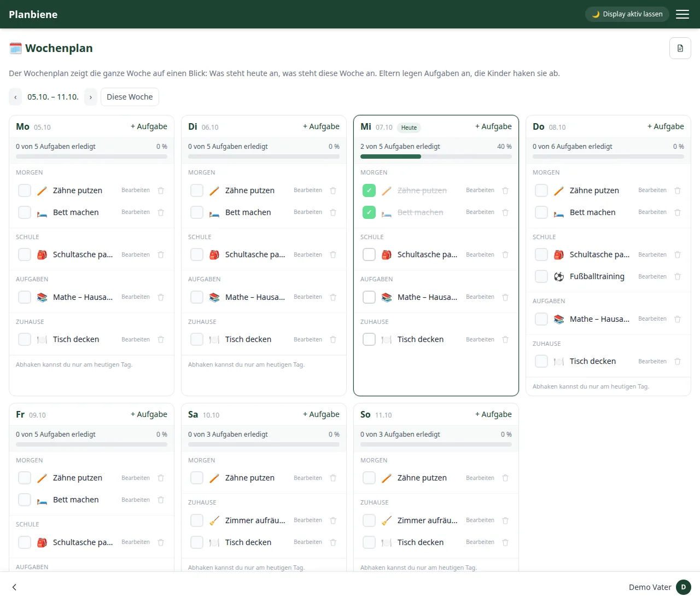The image size is (700, 602).
Task: Go to previous week with left chevron
Action: (x=15, y=97)
